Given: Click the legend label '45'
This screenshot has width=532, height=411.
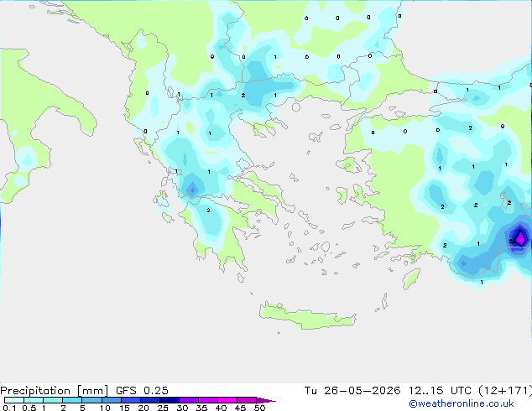Looking at the screenshot, I should (240, 408).
